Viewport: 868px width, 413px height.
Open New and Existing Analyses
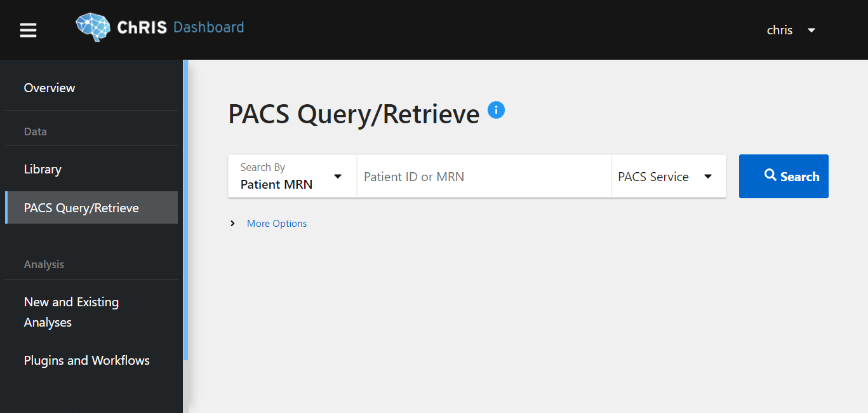pyautogui.click(x=71, y=311)
